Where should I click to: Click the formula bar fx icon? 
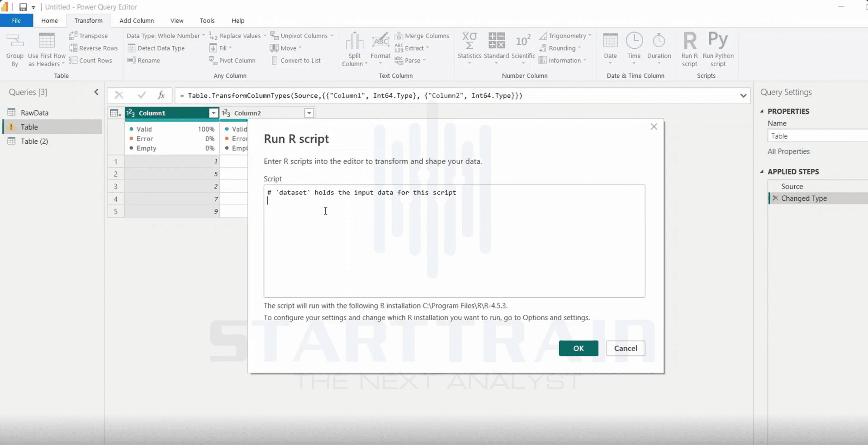pyautogui.click(x=161, y=95)
